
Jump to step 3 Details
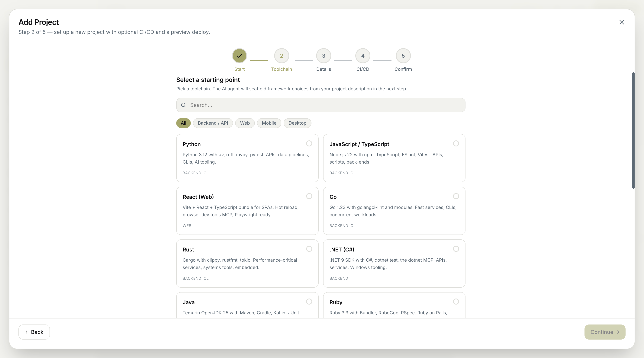(324, 56)
